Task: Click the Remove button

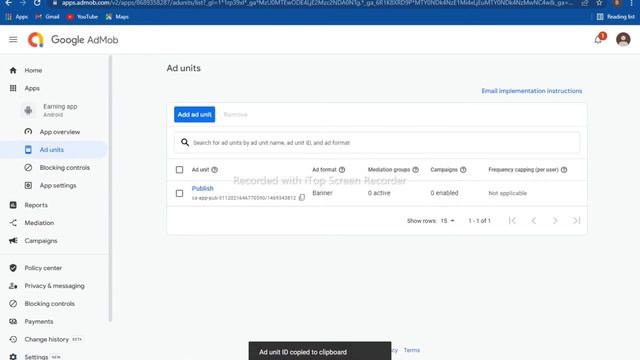Action: [236, 114]
